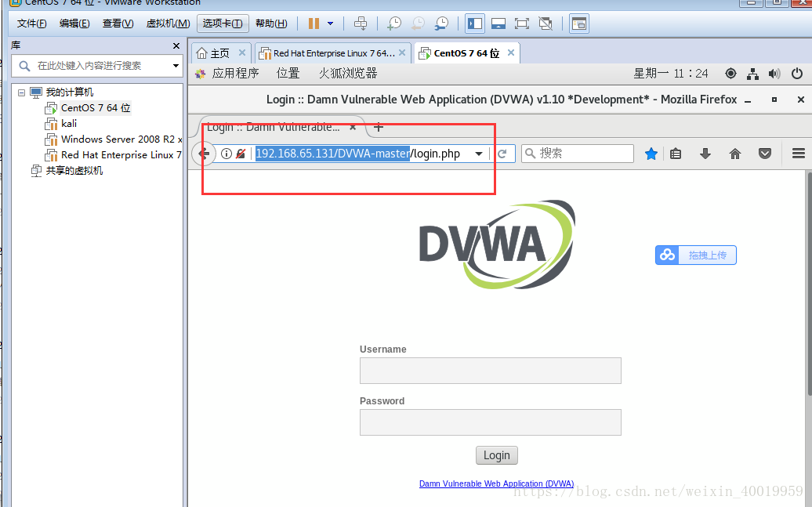Image resolution: width=812 pixels, height=507 pixels.
Task: Open new Firefox tab with plus
Action: pos(379,127)
